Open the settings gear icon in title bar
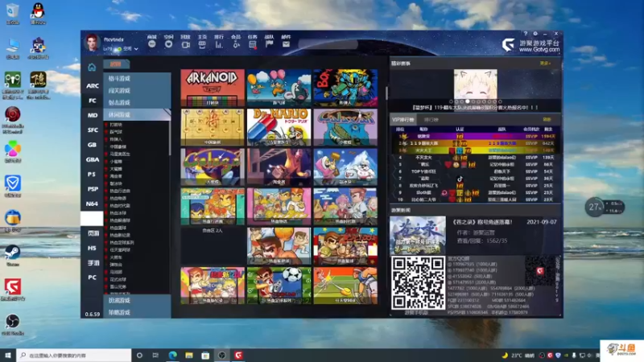644x362 pixels. pos(535,34)
